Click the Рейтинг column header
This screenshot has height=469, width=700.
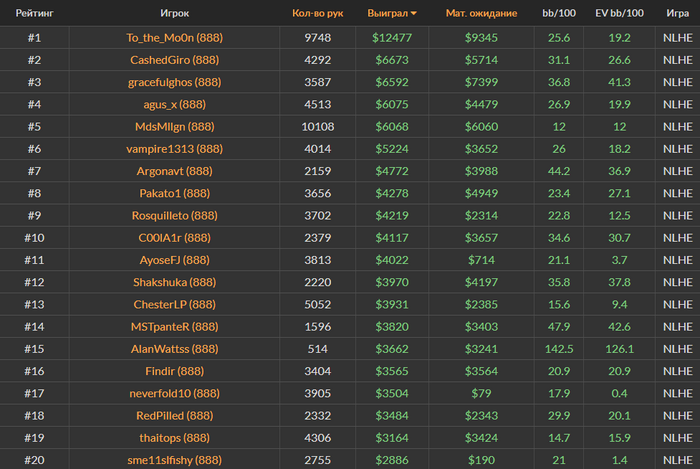pos(34,14)
